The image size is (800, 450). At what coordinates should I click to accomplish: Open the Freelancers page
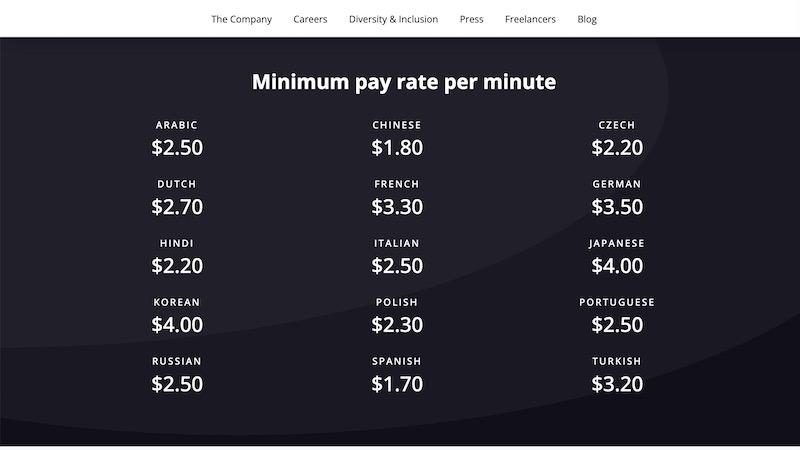(x=530, y=19)
